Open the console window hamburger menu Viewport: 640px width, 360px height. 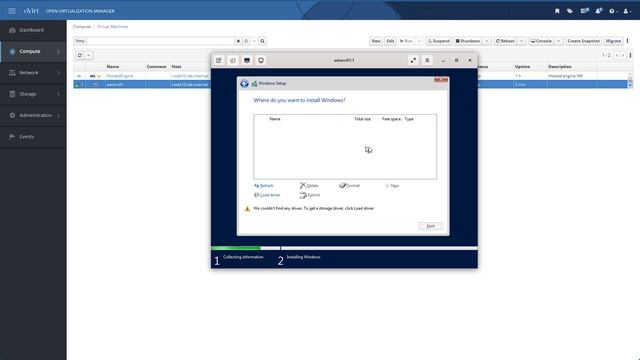427,60
